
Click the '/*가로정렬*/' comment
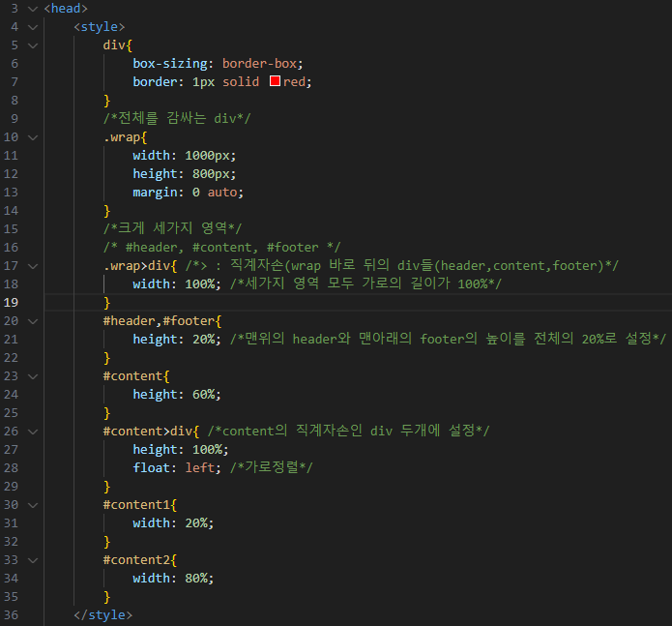(x=272, y=467)
